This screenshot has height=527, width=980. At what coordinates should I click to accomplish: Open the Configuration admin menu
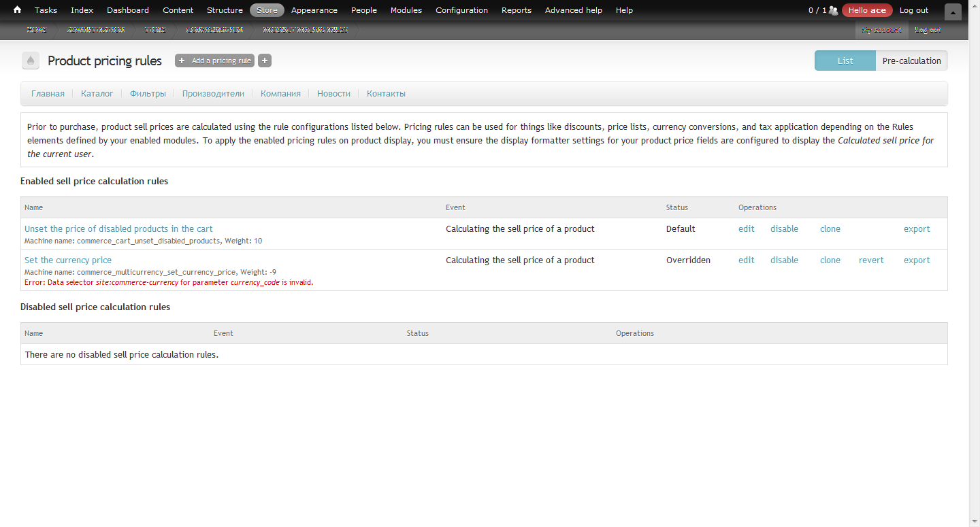[461, 10]
